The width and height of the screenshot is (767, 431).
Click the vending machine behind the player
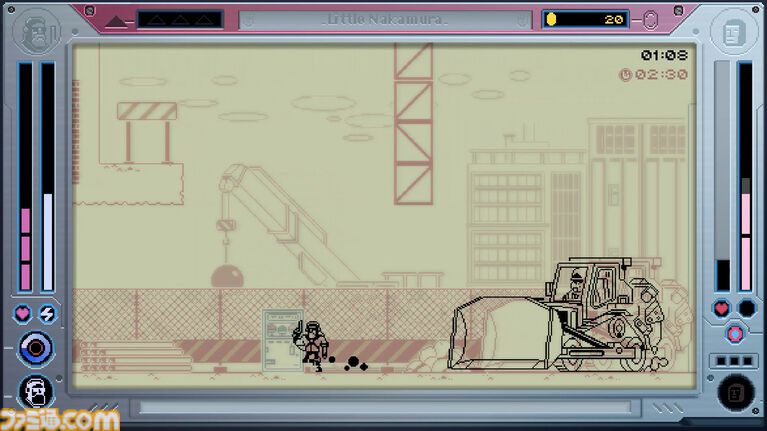point(281,340)
